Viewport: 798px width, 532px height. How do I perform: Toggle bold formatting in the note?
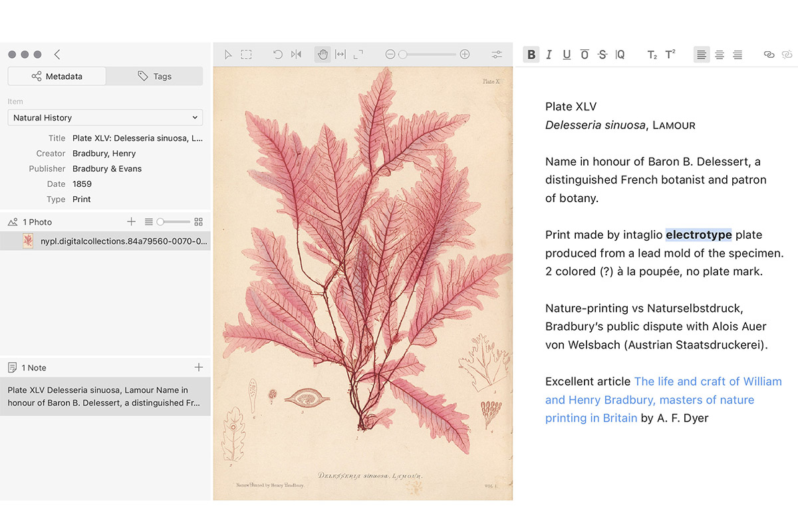[531, 55]
